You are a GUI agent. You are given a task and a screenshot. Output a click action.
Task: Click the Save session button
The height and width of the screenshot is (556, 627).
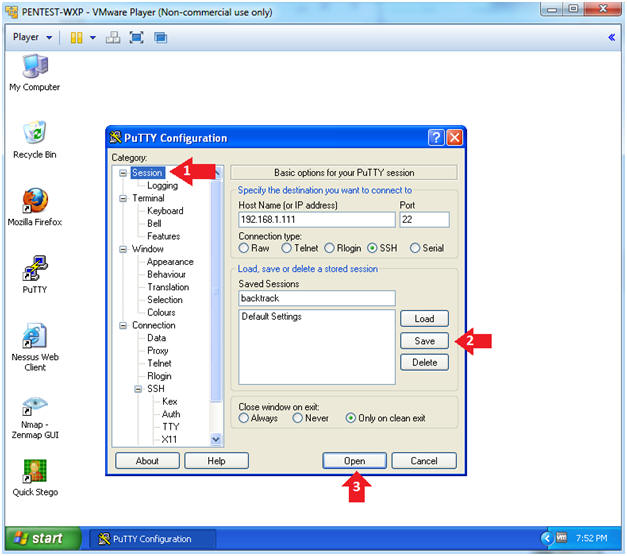pyautogui.click(x=424, y=341)
